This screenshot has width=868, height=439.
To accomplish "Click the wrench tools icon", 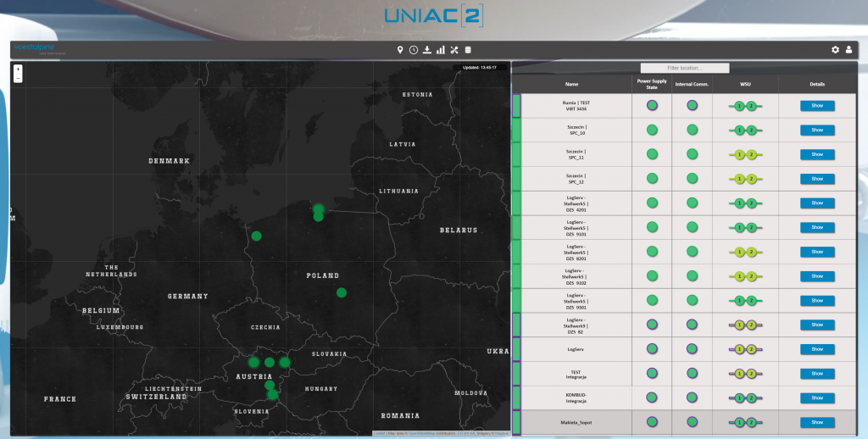I will (454, 50).
